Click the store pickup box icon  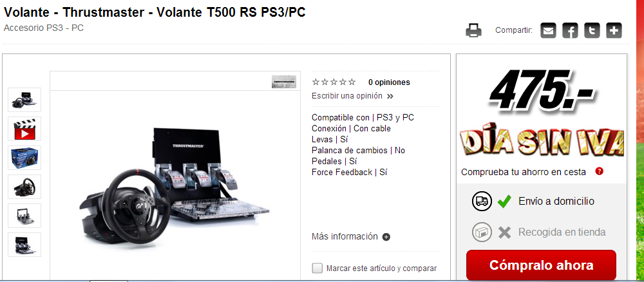pos(482,232)
